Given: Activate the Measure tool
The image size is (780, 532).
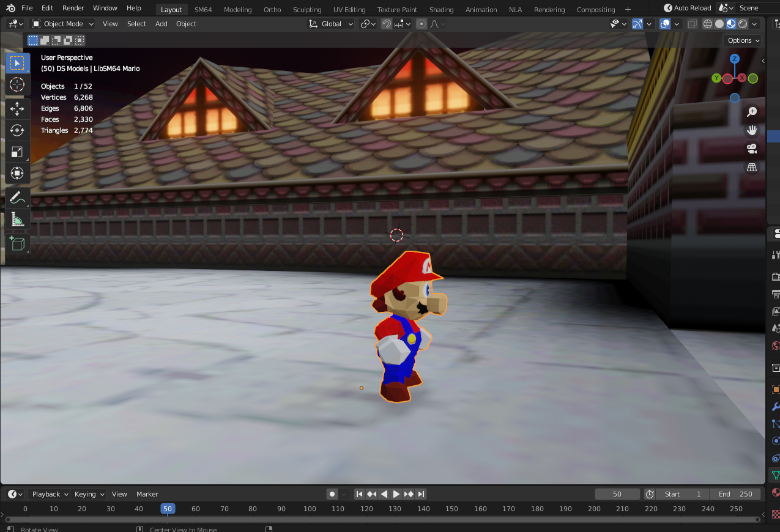Looking at the screenshot, I should coord(17,220).
